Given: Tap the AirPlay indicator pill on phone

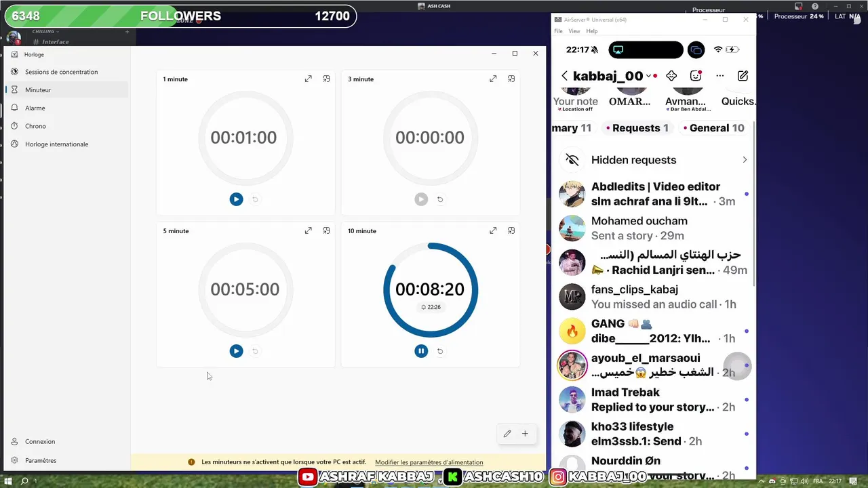Looking at the screenshot, I should (x=646, y=49).
